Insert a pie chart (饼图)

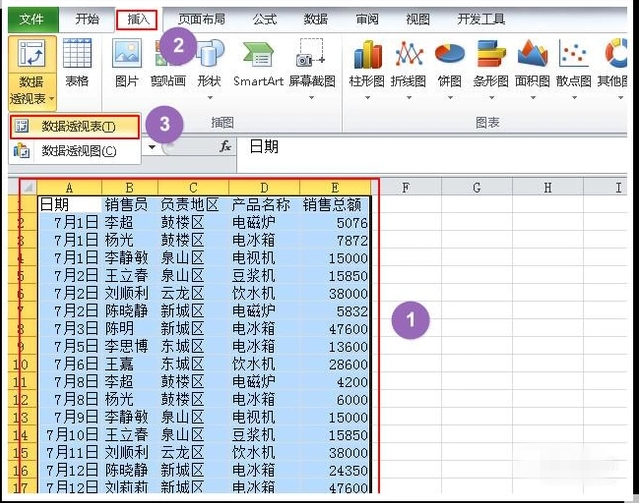[x=450, y=54]
